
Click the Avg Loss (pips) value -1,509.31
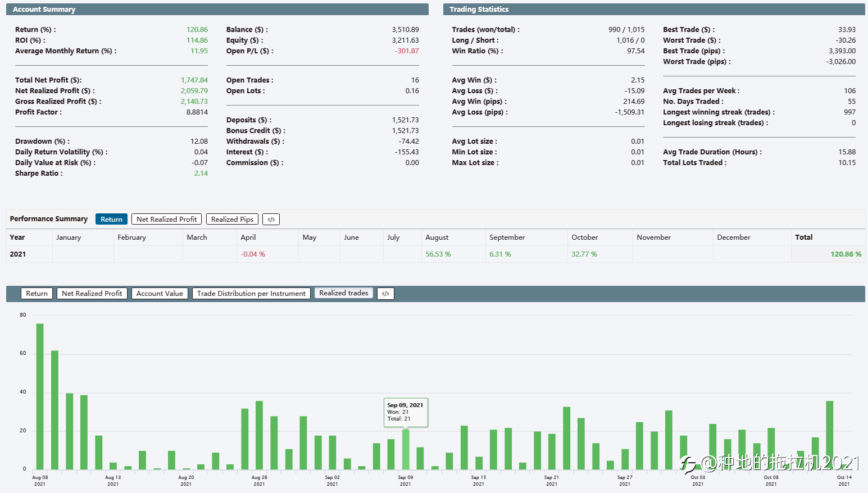pyautogui.click(x=630, y=112)
